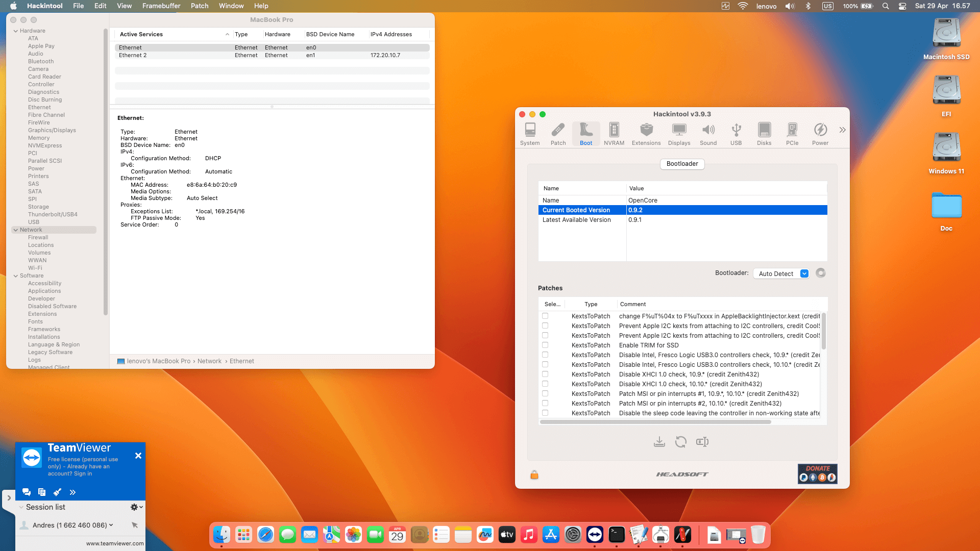
Task: Open www.teamviewer.com link
Action: click(115, 544)
